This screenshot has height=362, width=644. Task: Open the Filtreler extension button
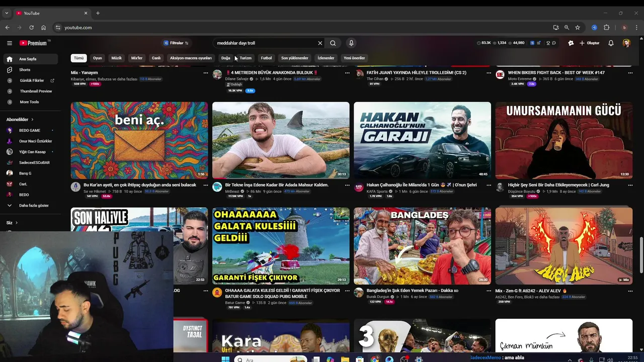click(x=176, y=43)
